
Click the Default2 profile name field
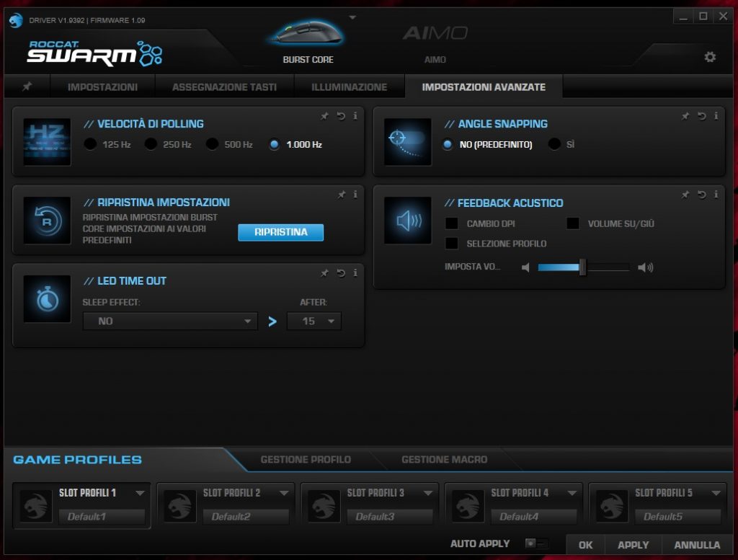tap(246, 516)
